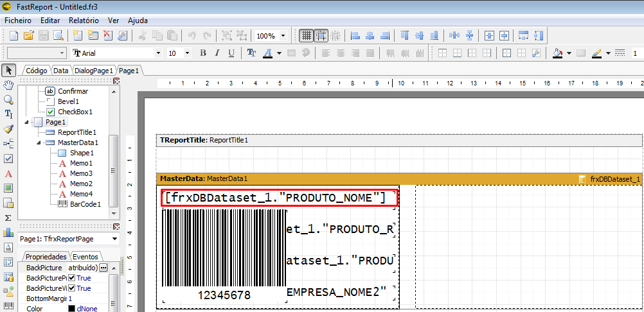Make selected objects the same width
This screenshot has height=312, width=644.
click(x=523, y=36)
